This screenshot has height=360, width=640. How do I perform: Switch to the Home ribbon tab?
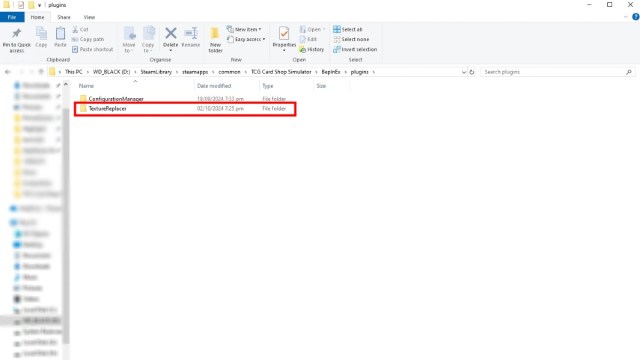click(37, 17)
